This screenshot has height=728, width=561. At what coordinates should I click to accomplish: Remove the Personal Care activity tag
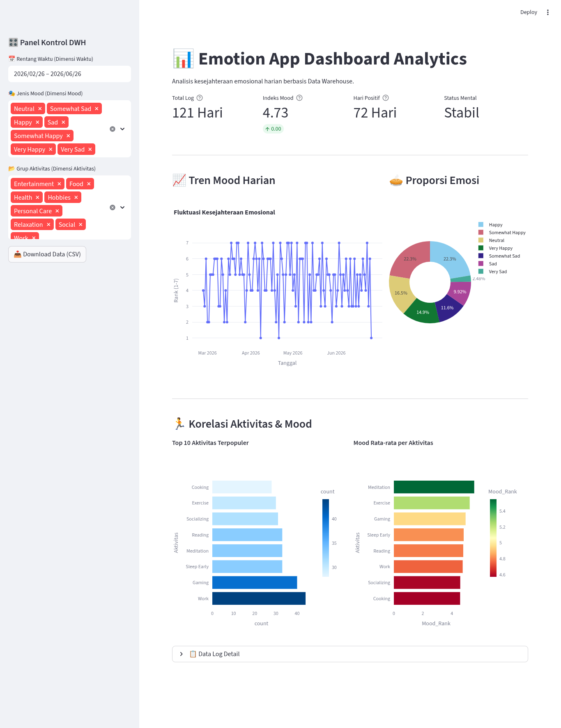[x=57, y=211]
